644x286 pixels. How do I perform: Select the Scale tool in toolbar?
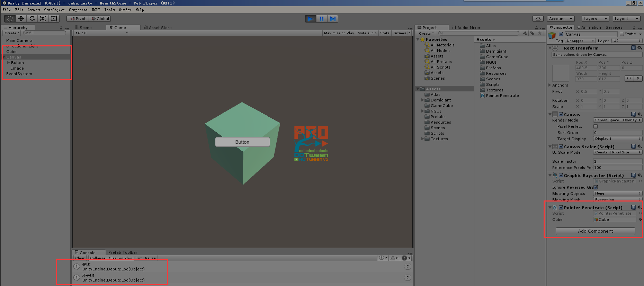43,19
